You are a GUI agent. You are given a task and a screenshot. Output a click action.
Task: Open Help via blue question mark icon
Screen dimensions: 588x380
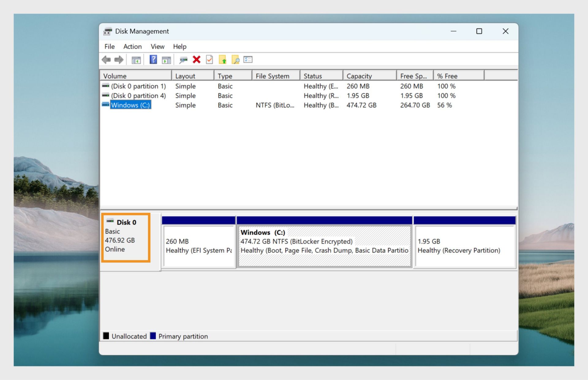153,59
